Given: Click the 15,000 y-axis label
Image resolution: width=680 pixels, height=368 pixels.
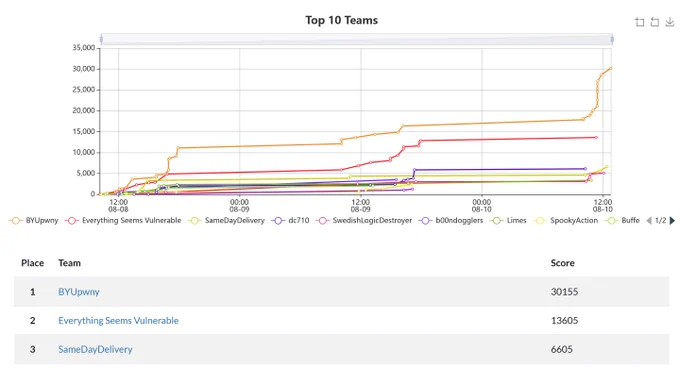Looking at the screenshot, I should [83, 131].
